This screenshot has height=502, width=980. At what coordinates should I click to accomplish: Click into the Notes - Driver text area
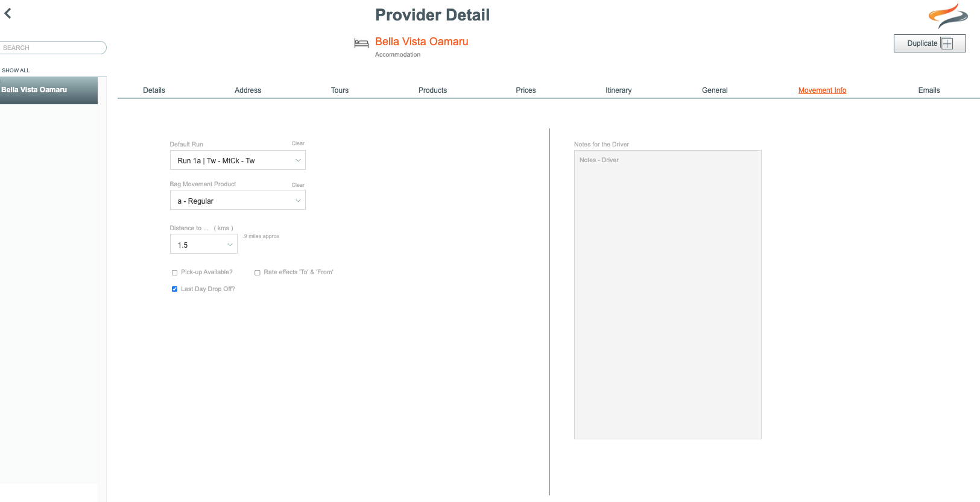(x=668, y=295)
